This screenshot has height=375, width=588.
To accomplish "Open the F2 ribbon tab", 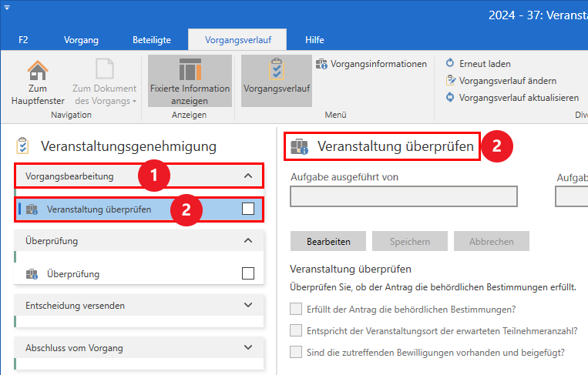I will [x=24, y=39].
